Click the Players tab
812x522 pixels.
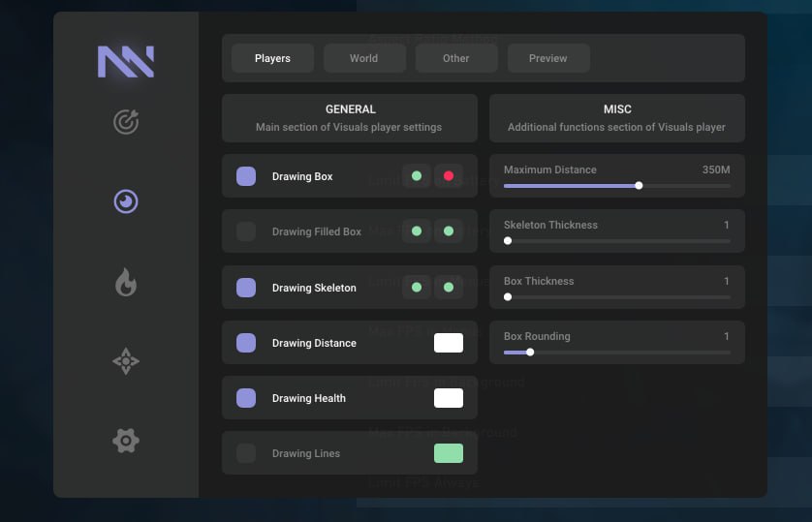point(272,58)
